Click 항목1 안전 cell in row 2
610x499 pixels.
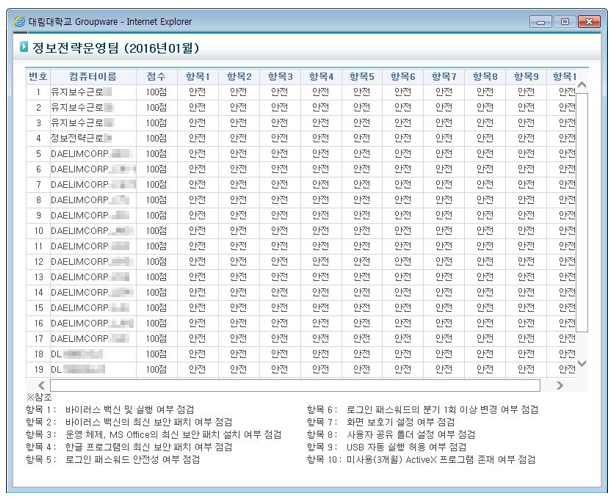[x=197, y=107]
